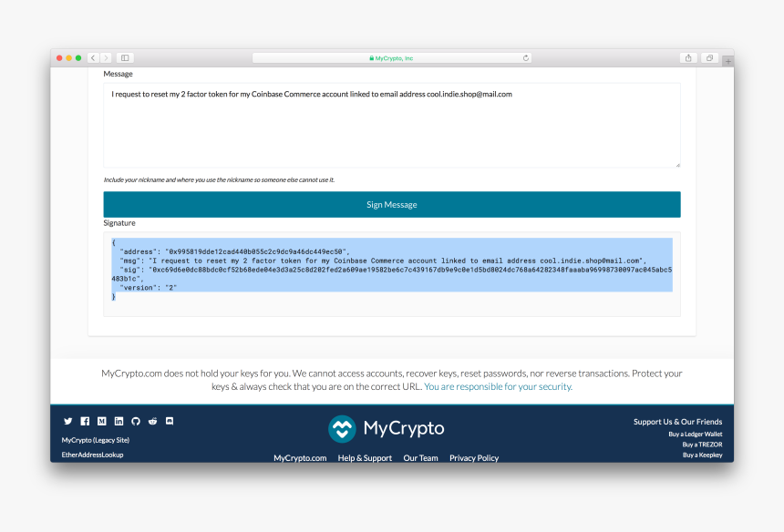Toggle the Safari sidebar button
Viewport: 784px width, 532px height.
pyautogui.click(x=125, y=58)
